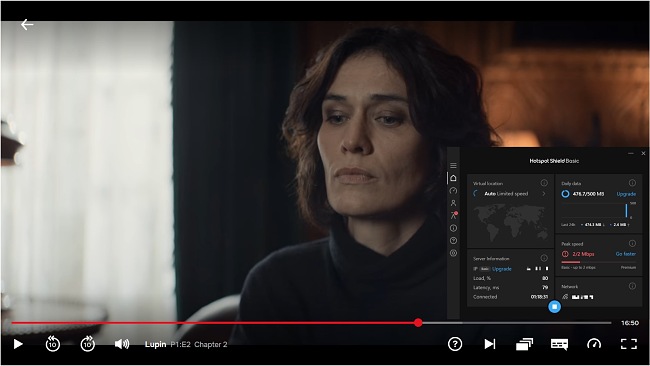
Task: Click the red playhead on the progress bar
Action: pyautogui.click(x=418, y=322)
